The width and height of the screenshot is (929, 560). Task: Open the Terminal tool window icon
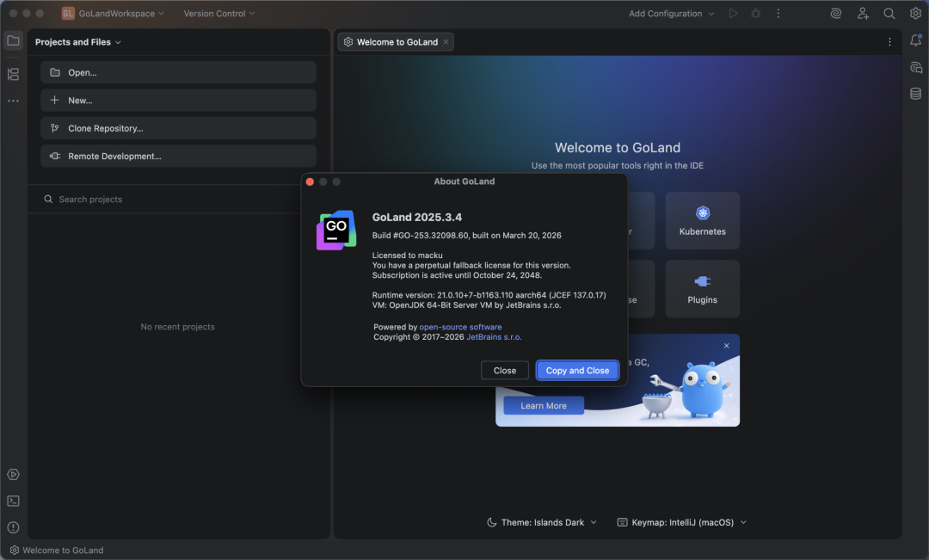(x=13, y=501)
